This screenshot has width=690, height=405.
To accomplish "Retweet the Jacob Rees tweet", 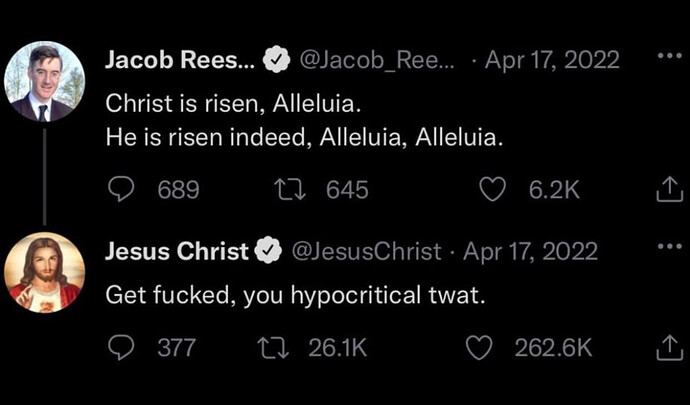I will [x=287, y=190].
